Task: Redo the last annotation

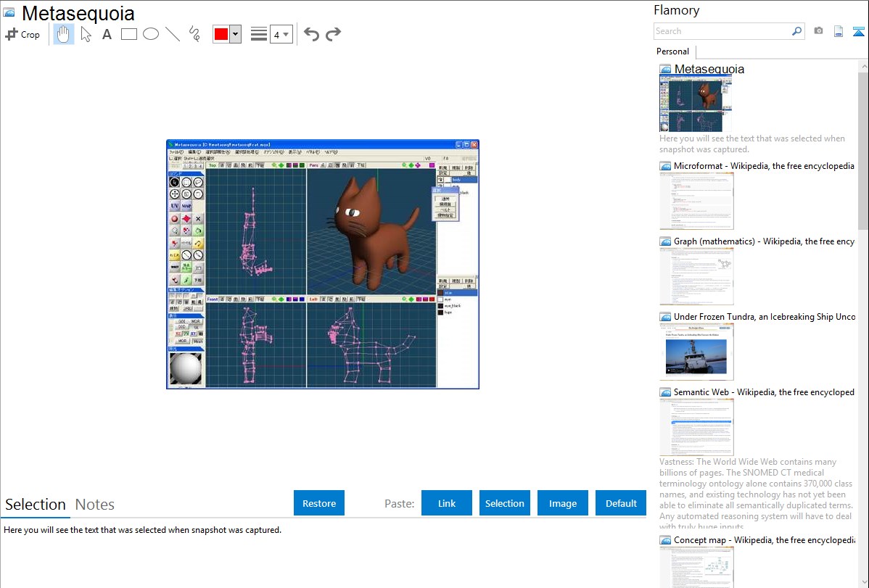Action: point(333,34)
